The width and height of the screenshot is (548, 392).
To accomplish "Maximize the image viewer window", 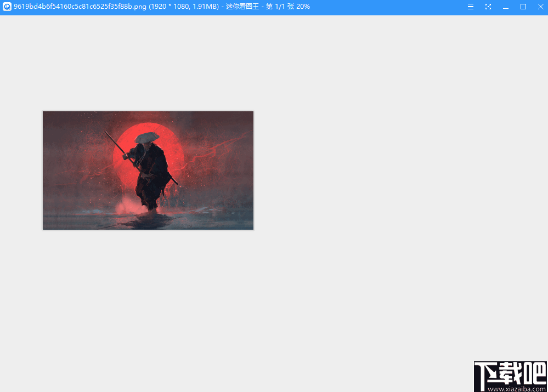I will 523,7.
